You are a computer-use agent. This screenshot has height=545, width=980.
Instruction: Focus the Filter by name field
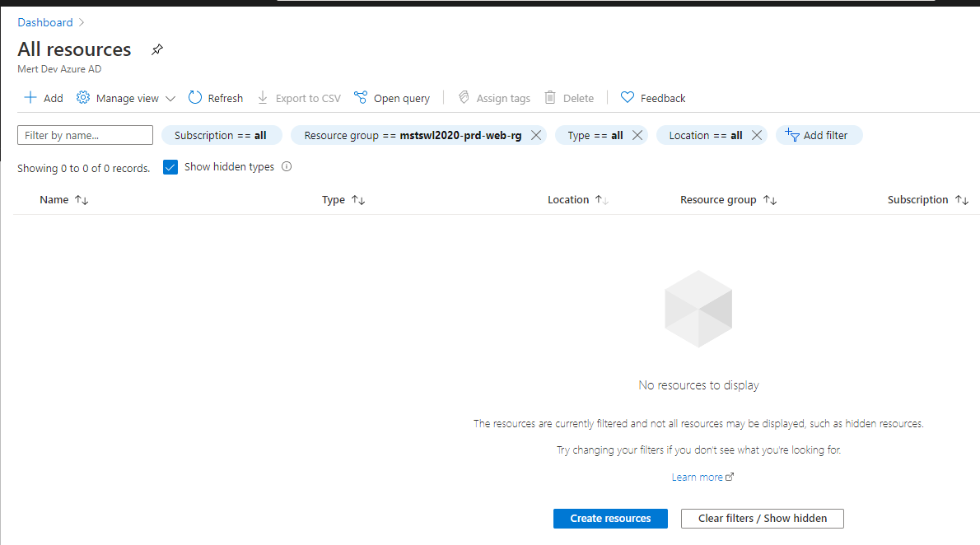(85, 135)
